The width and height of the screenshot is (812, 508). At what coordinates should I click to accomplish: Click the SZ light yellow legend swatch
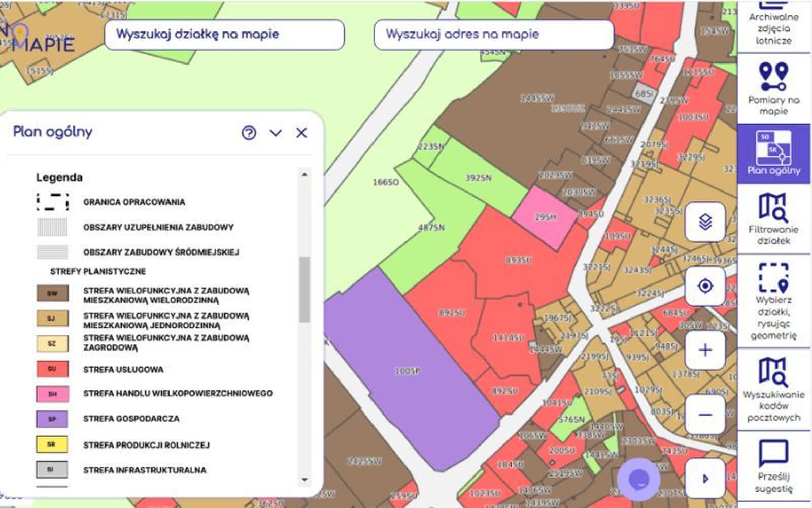coord(52,343)
